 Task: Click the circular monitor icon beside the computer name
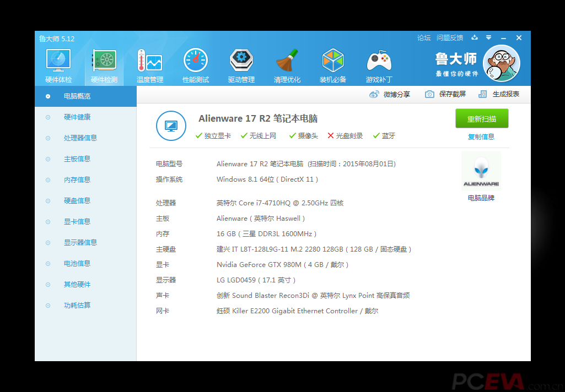[x=171, y=126]
